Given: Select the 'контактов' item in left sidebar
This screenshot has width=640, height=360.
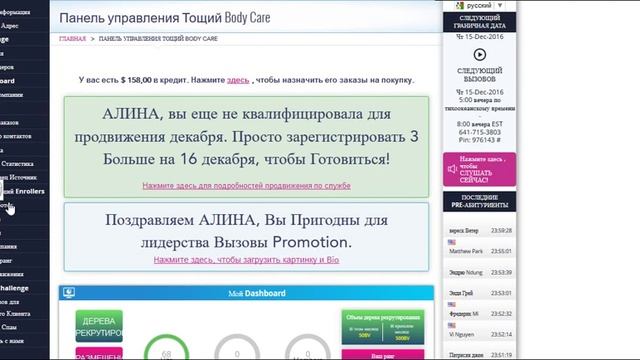Looking at the screenshot, I should pyautogui.click(x=16, y=136).
